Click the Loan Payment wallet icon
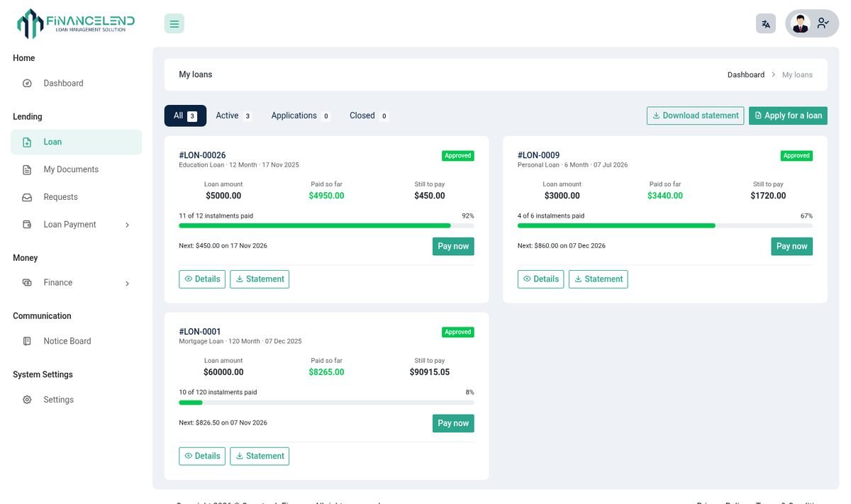This screenshot has height=504, width=851. (x=27, y=225)
